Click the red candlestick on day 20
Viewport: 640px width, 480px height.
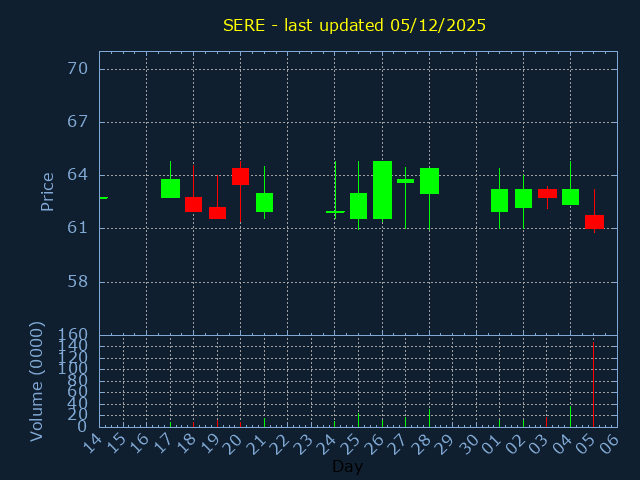tap(240, 176)
